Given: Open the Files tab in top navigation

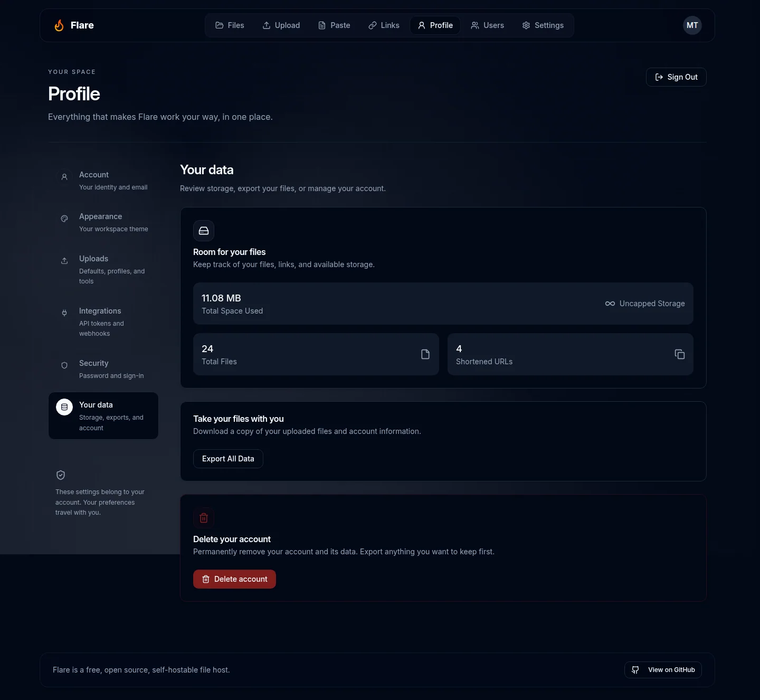Looking at the screenshot, I should 230,25.
